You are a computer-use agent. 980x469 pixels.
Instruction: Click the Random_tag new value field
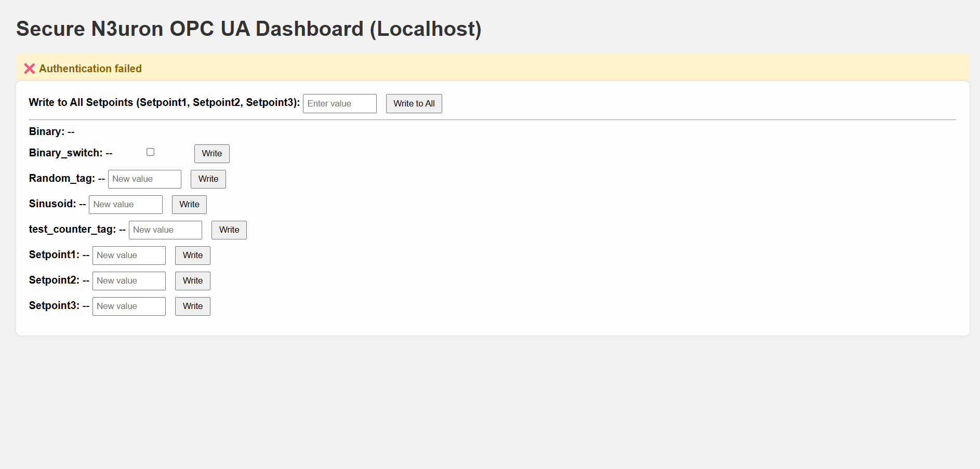pyautogui.click(x=144, y=179)
